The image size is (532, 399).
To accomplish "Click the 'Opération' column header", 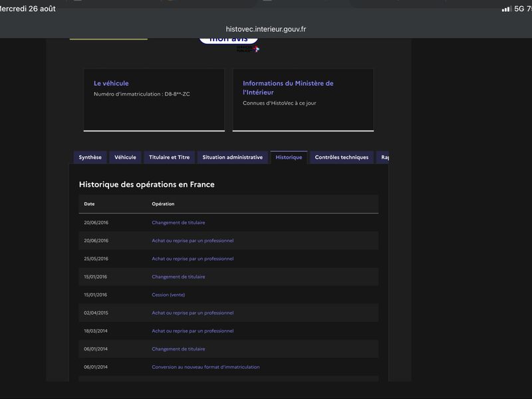I will pyautogui.click(x=163, y=204).
